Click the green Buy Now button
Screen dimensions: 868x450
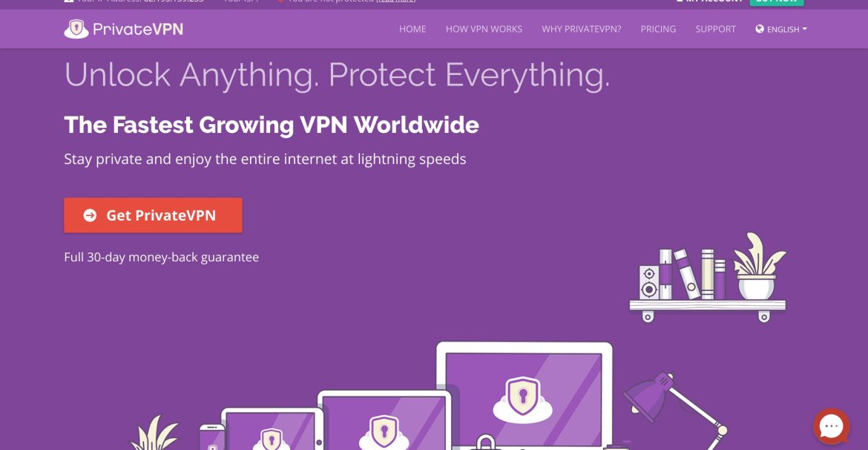click(776, 1)
